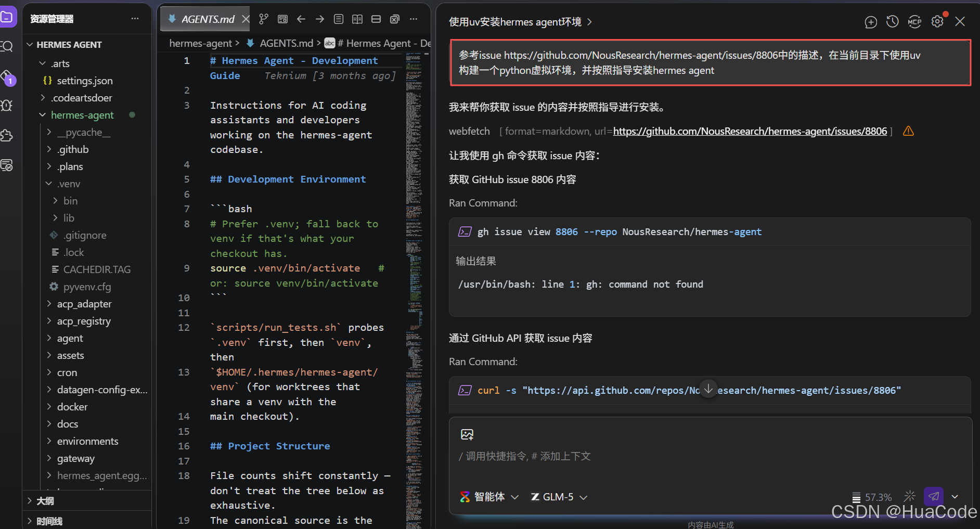This screenshot has height=529, width=980.
Task: Click the scroll-to-bottom arrow in chat
Action: (x=708, y=389)
